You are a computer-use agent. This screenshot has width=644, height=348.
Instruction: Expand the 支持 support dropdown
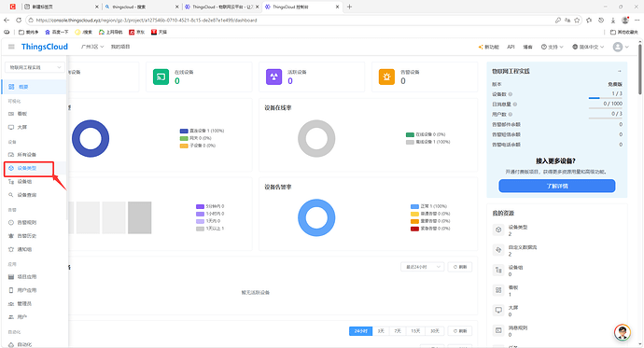552,48
